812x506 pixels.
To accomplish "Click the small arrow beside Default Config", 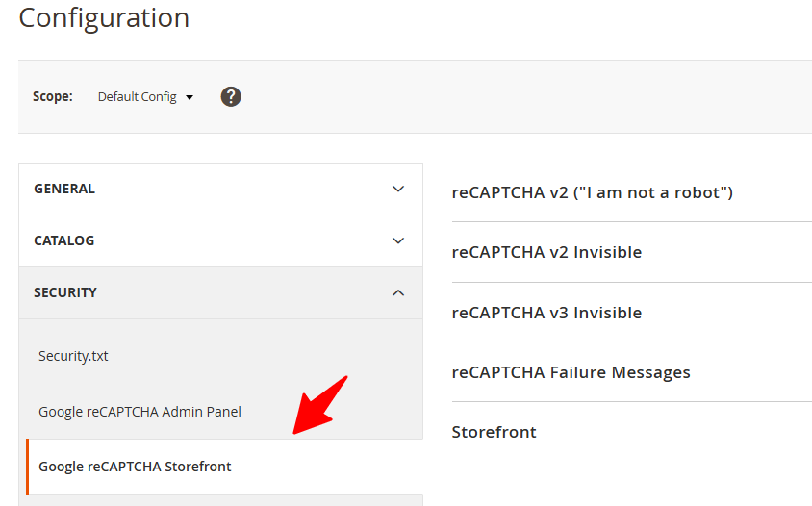I will (x=190, y=97).
